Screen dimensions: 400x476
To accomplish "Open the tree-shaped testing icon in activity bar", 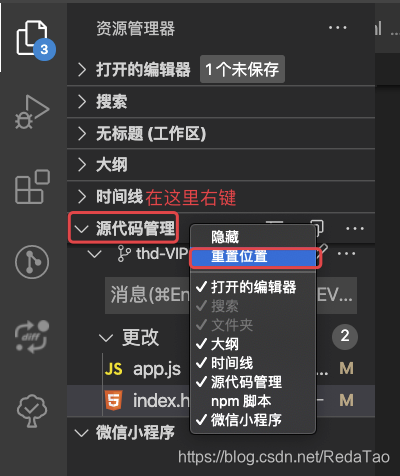I will [x=32, y=411].
